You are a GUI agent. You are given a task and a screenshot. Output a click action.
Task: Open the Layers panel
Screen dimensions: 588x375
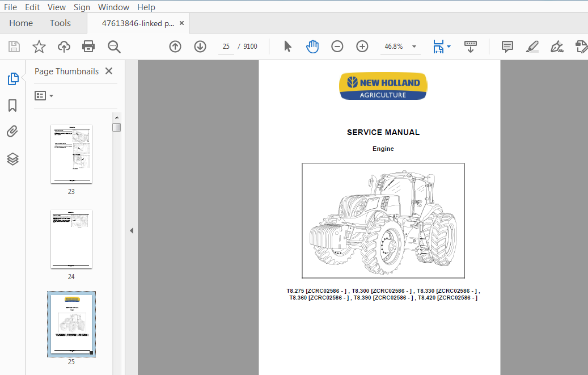pos(12,159)
